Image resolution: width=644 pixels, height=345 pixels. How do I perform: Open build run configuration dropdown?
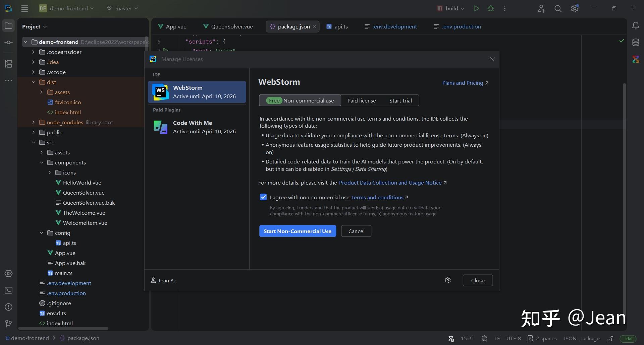pyautogui.click(x=451, y=8)
